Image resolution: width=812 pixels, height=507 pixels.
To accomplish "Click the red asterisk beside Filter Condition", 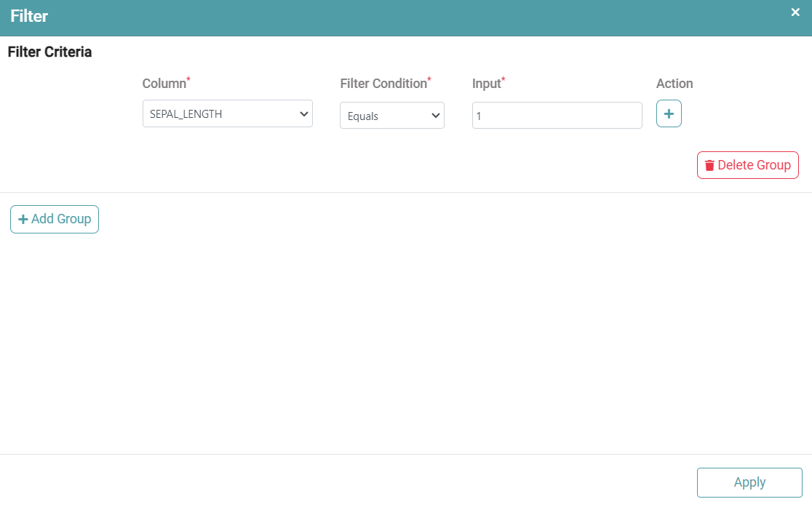I will tap(429, 79).
